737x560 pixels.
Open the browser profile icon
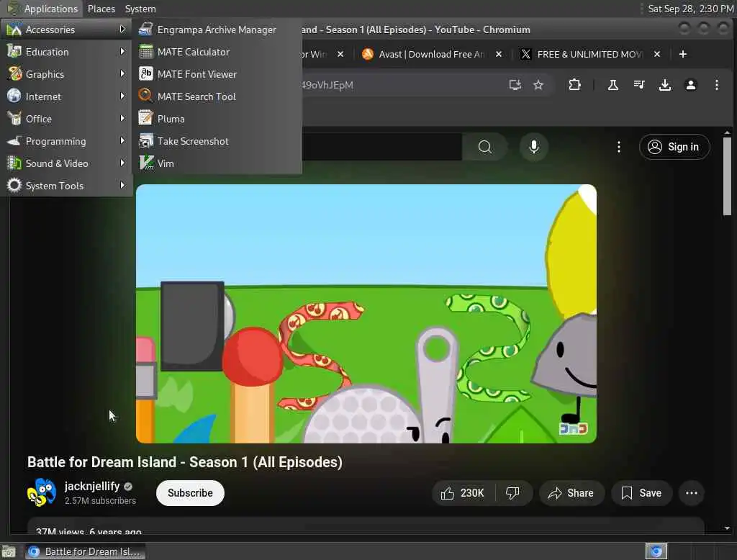(690, 85)
